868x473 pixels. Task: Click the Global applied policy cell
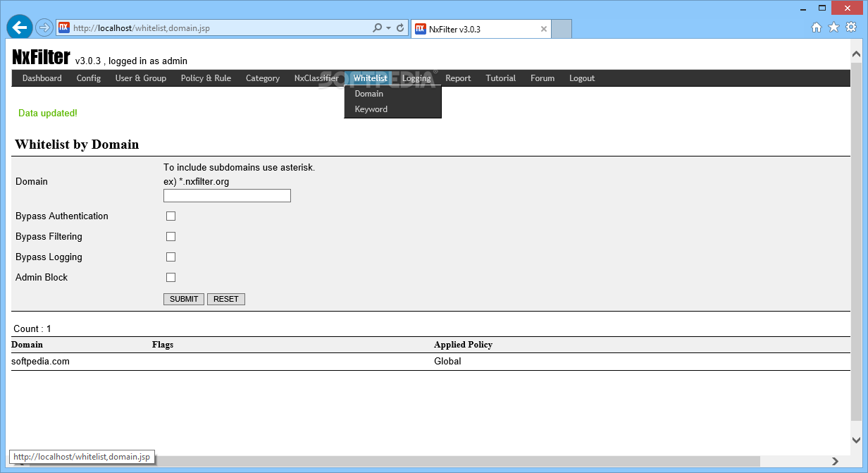coord(447,362)
